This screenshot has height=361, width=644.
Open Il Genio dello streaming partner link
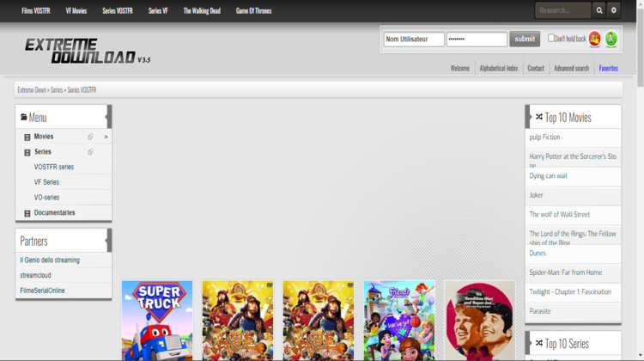point(50,260)
